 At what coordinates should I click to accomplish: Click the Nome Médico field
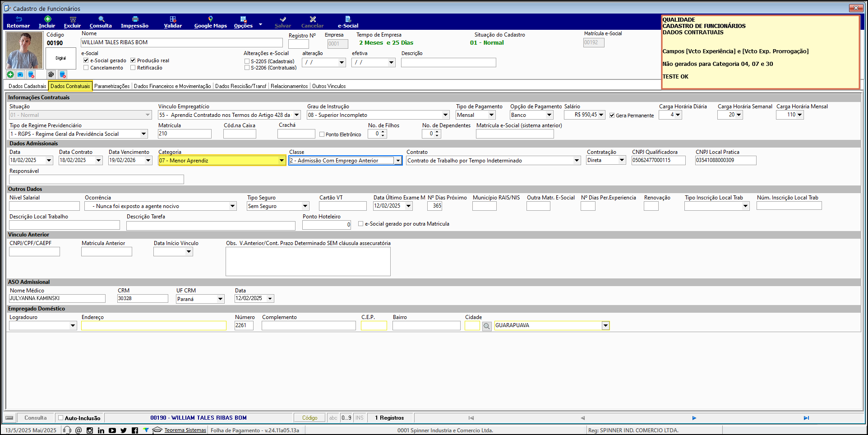[x=57, y=299]
